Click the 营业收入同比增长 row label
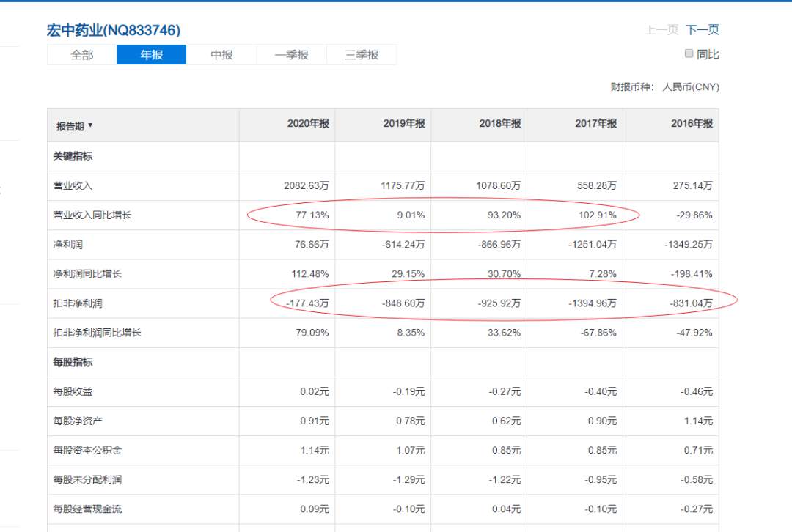The image size is (792, 532). pyautogui.click(x=92, y=215)
